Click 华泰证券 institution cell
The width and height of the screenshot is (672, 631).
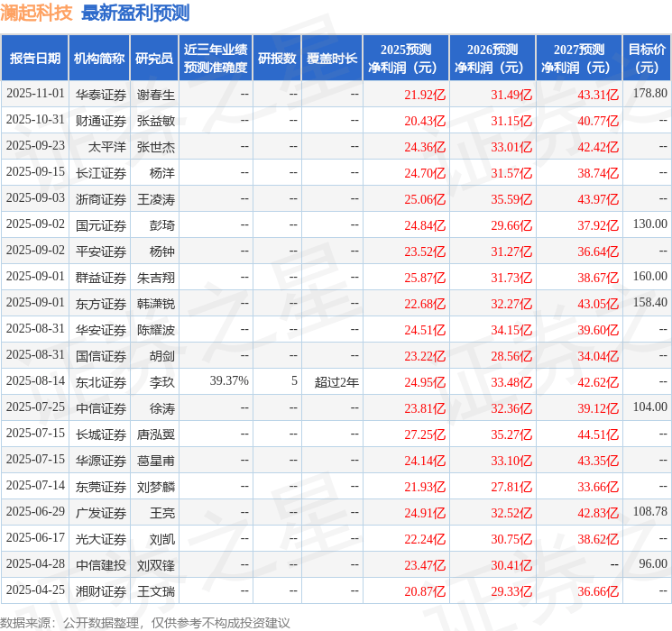click(x=101, y=95)
